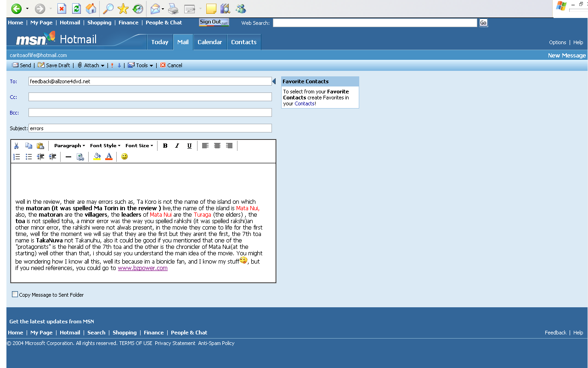Open the browser Mail icon dropdown arrow
588x368 pixels.
pos(163,9)
